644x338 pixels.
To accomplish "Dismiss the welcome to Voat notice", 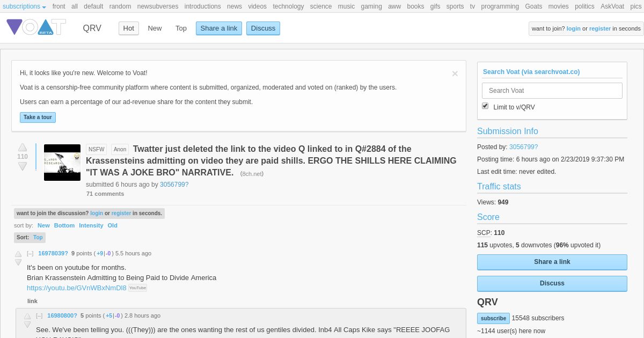I will [x=455, y=74].
